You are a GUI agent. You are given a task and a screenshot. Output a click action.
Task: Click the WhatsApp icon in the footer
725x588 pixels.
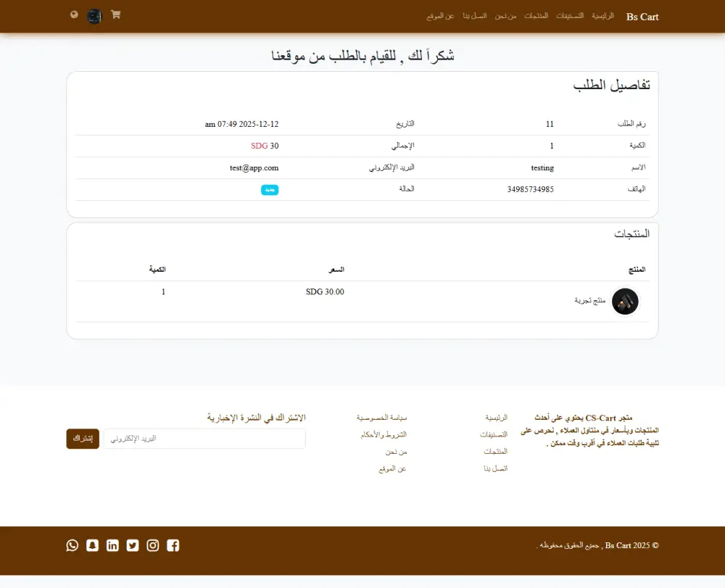[72, 545]
